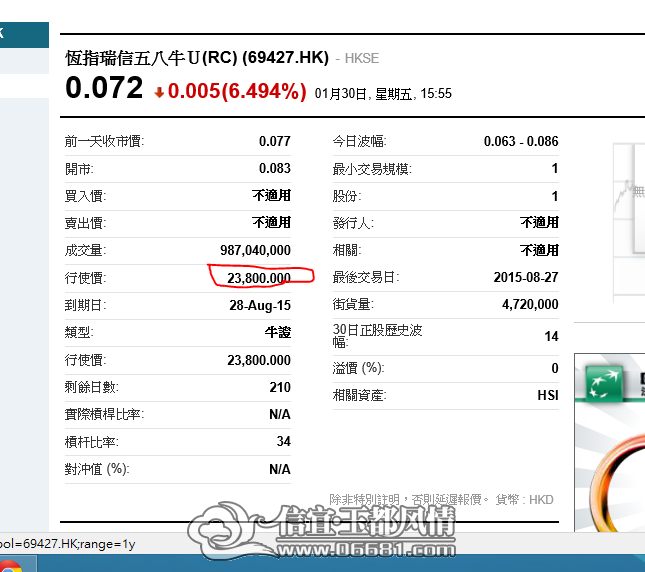Click the 剩餘日數 value 210
This screenshot has width=645, height=572.
[280, 387]
